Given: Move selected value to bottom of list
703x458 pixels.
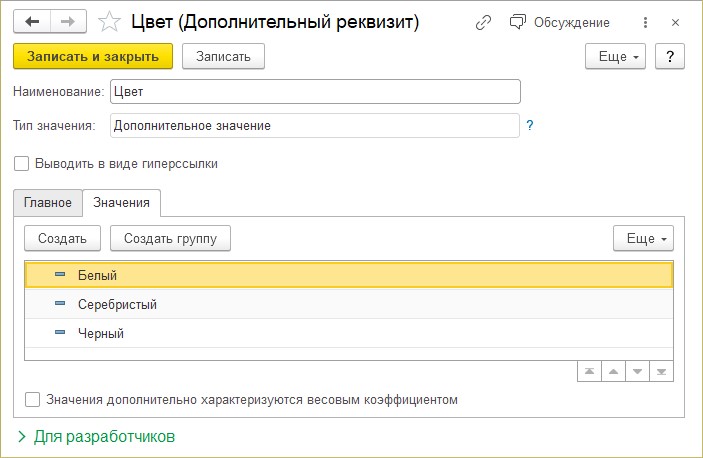Looking at the screenshot, I should 660,371.
